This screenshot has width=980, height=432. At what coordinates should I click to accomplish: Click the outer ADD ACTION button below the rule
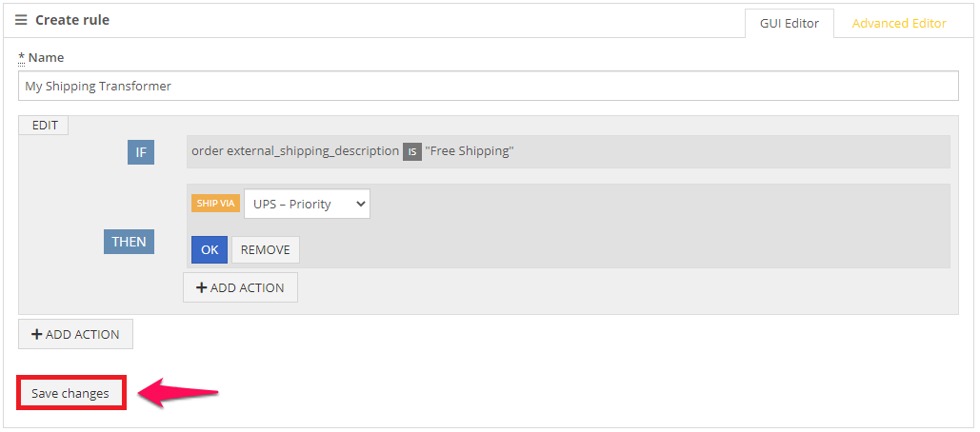click(x=75, y=334)
